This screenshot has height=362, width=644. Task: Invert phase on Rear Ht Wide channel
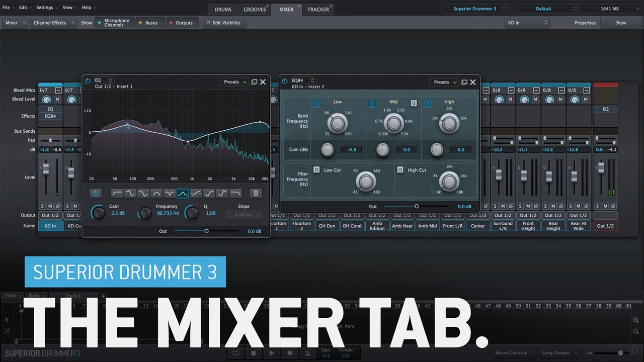(586, 206)
